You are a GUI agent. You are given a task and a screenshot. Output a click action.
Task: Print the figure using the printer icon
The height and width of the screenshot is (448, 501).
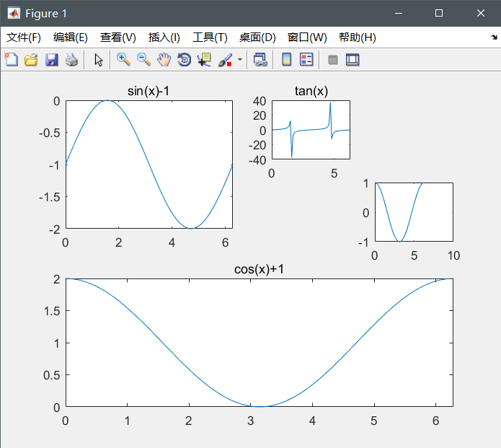71,60
